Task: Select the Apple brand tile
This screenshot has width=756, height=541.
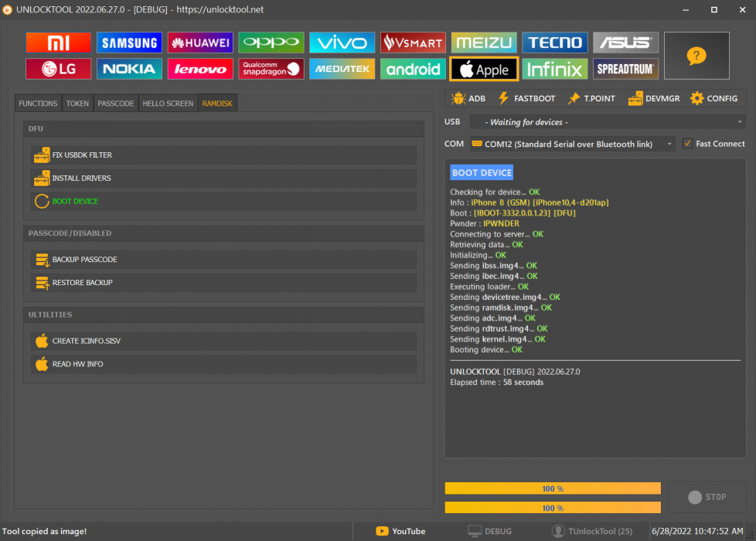Action: click(484, 69)
